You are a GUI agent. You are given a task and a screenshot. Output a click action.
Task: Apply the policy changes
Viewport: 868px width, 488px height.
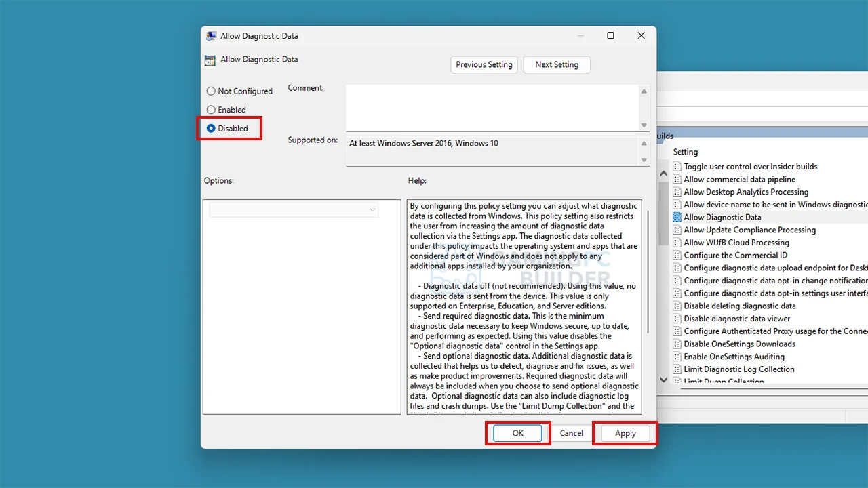pyautogui.click(x=625, y=433)
